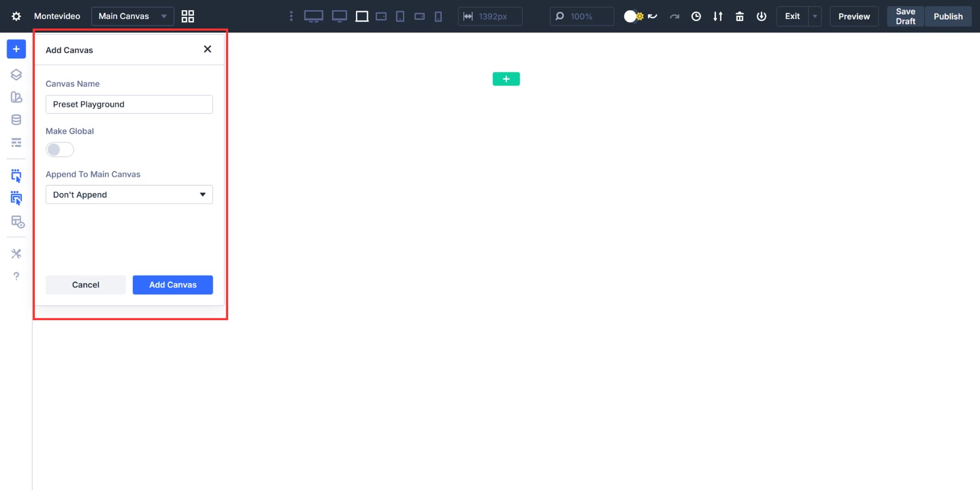
Task: Toggle the dark/light mode switch near the gear
Action: (x=630, y=16)
